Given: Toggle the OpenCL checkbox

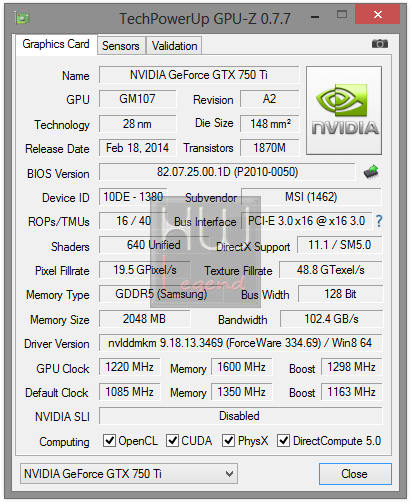Looking at the screenshot, I should pyautogui.click(x=109, y=440).
